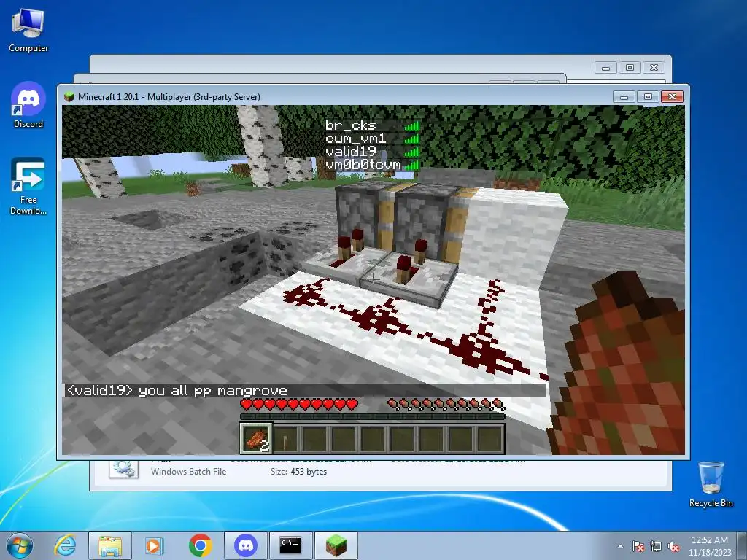The height and width of the screenshot is (560, 747).
Task: Click the valid19 chat message line
Action: [x=305, y=391]
